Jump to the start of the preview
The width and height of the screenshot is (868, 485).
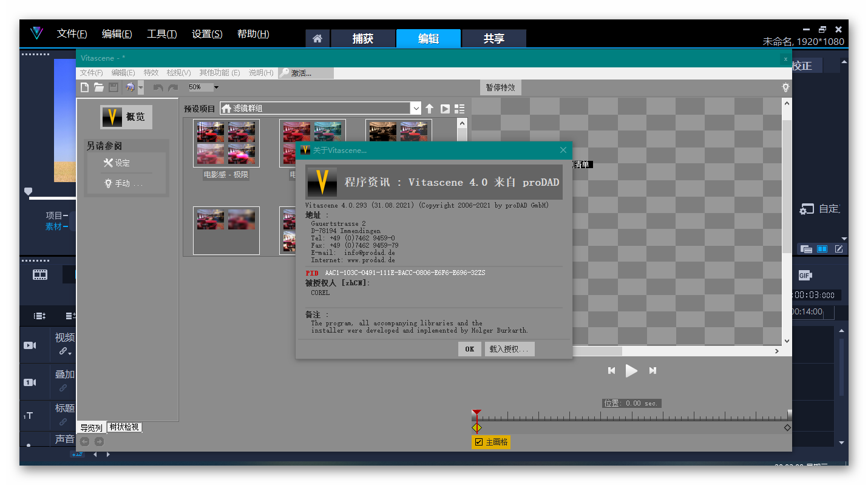(x=612, y=370)
